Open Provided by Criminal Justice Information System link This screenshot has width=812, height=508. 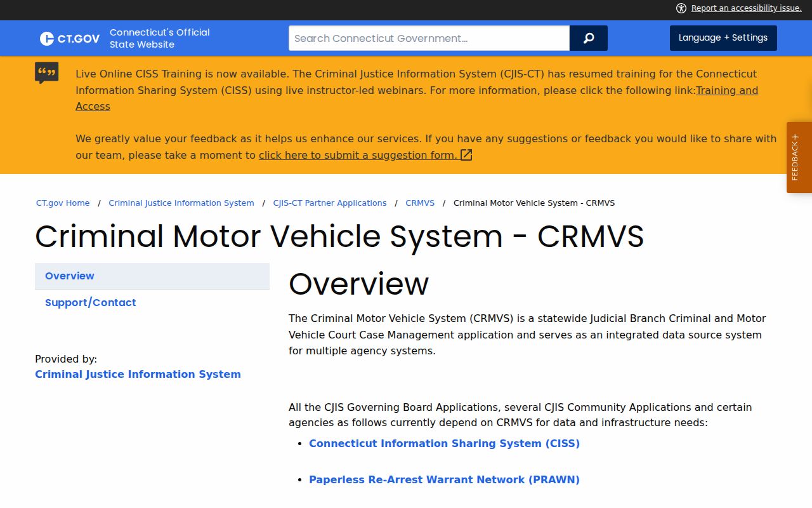[x=138, y=375]
